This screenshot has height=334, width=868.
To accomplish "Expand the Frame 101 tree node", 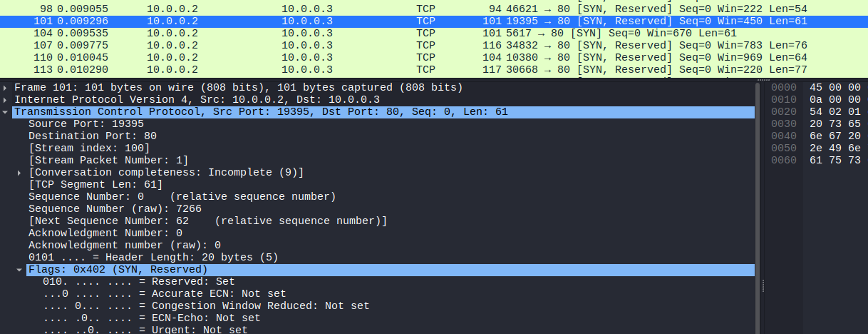I will click(x=6, y=88).
